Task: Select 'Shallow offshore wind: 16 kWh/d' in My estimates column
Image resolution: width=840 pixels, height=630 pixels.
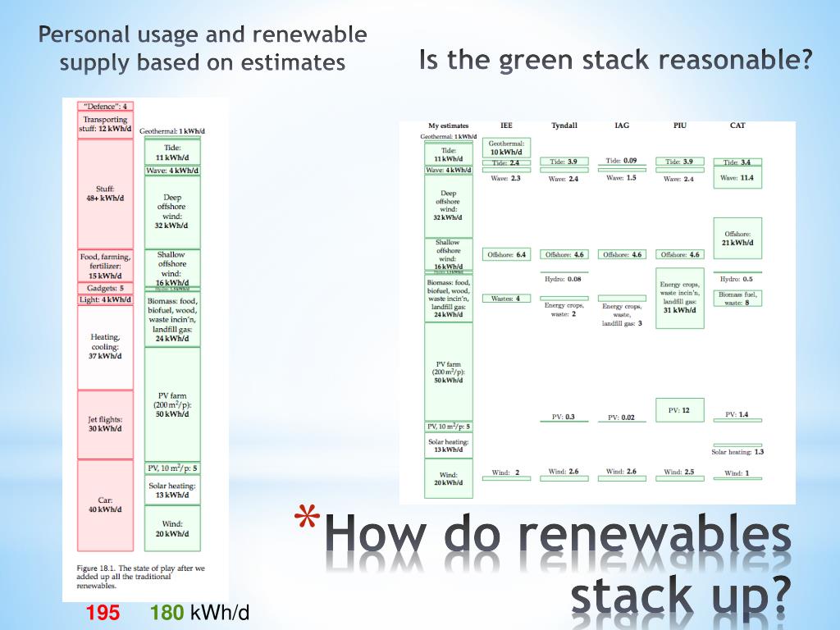Action: 449,254
